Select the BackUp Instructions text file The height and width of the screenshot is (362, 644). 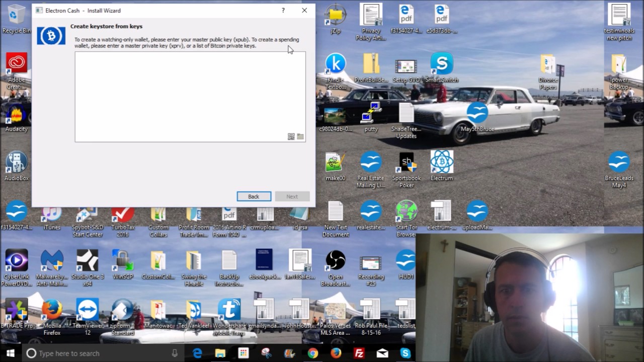point(229,267)
